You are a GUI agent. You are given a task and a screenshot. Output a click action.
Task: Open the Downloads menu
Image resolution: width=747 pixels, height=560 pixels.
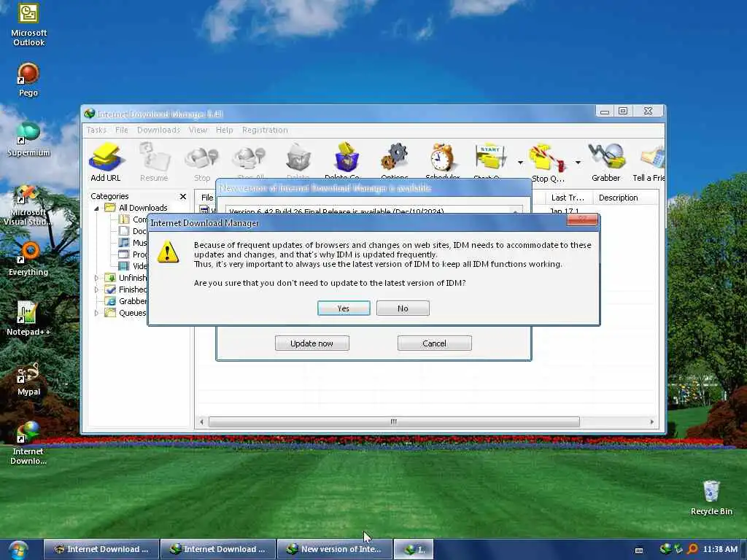(x=158, y=130)
